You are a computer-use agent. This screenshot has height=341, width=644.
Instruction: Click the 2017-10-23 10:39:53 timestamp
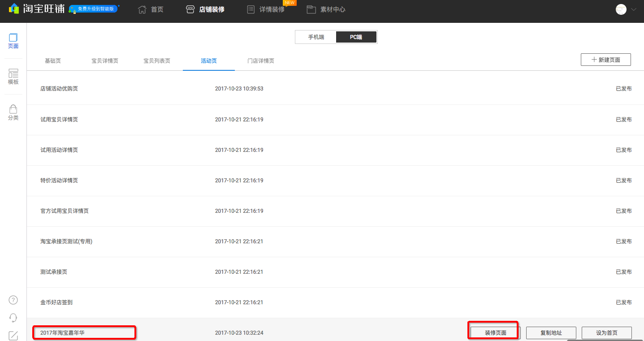[x=239, y=89]
